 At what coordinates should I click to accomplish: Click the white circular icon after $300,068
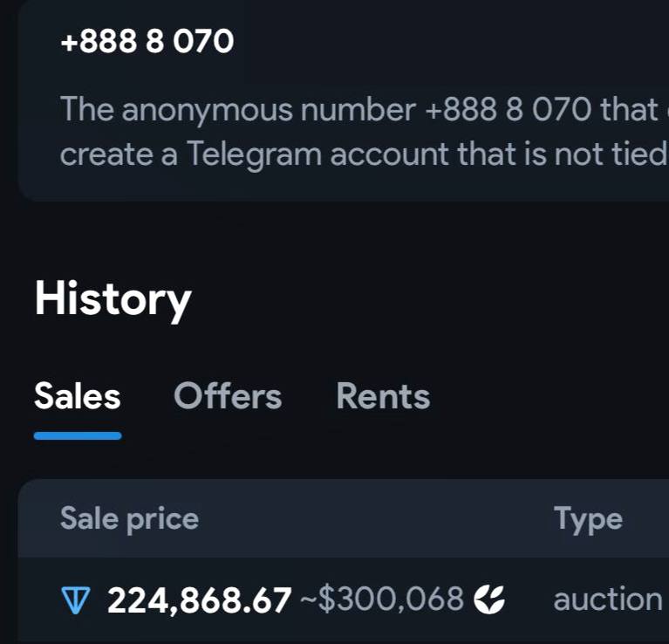click(489, 599)
